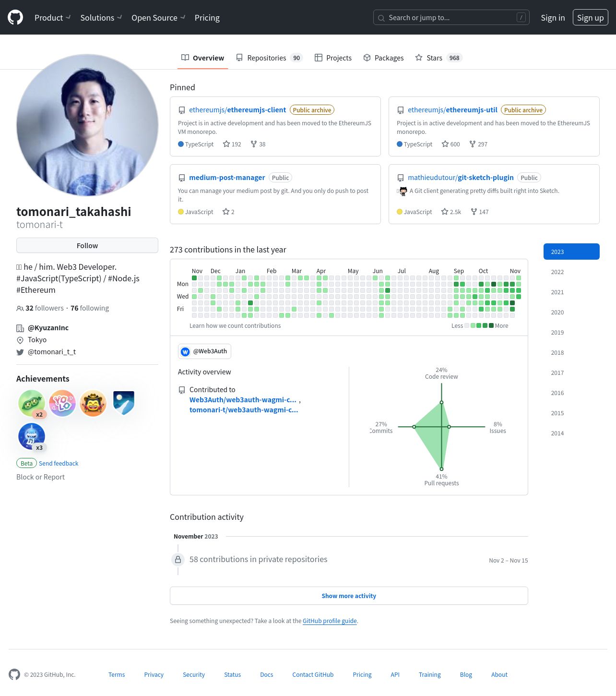Open the Pricing header link

pyautogui.click(x=207, y=18)
